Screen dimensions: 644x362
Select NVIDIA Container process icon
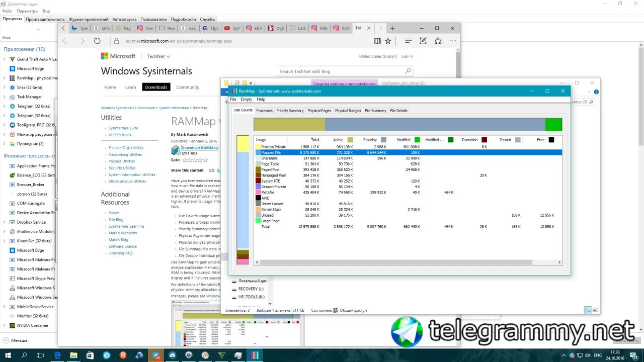coord(12,325)
